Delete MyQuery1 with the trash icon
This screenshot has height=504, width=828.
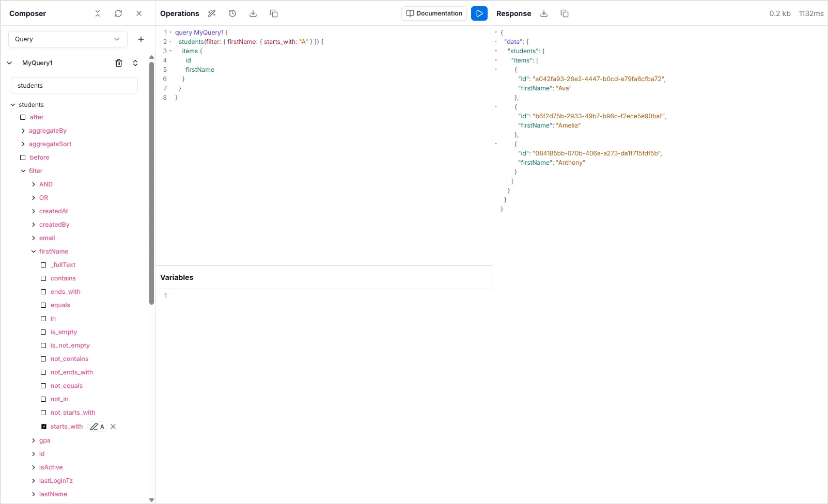pyautogui.click(x=119, y=63)
